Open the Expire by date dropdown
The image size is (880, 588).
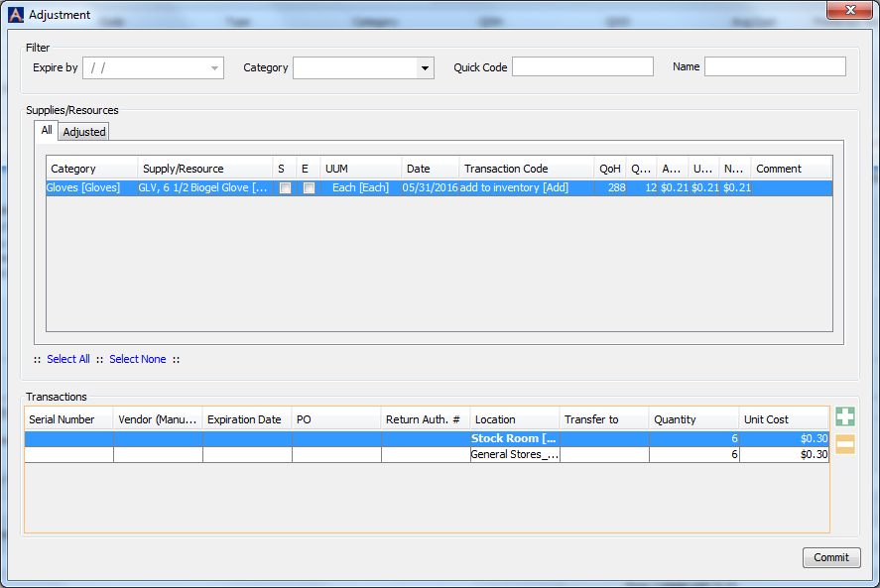[213, 67]
